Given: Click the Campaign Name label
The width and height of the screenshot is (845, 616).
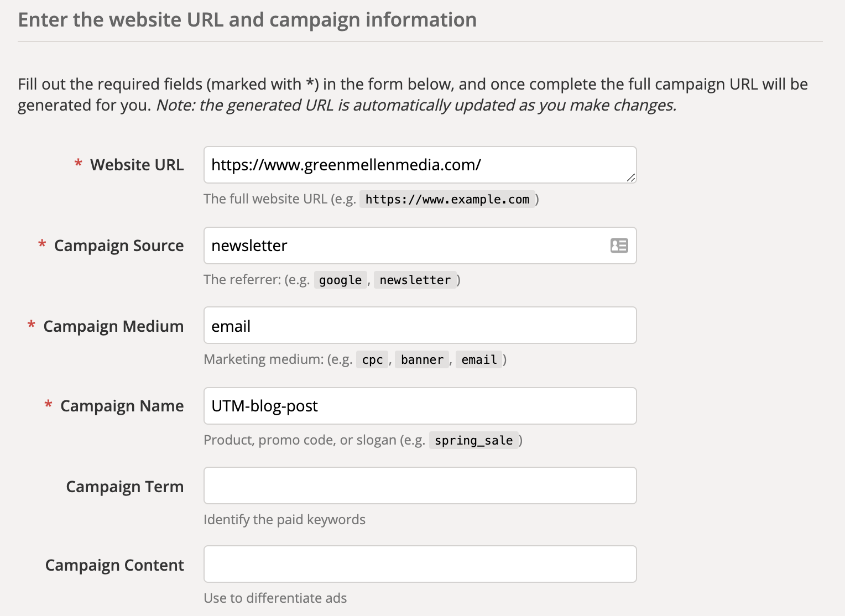Looking at the screenshot, I should coord(122,406).
